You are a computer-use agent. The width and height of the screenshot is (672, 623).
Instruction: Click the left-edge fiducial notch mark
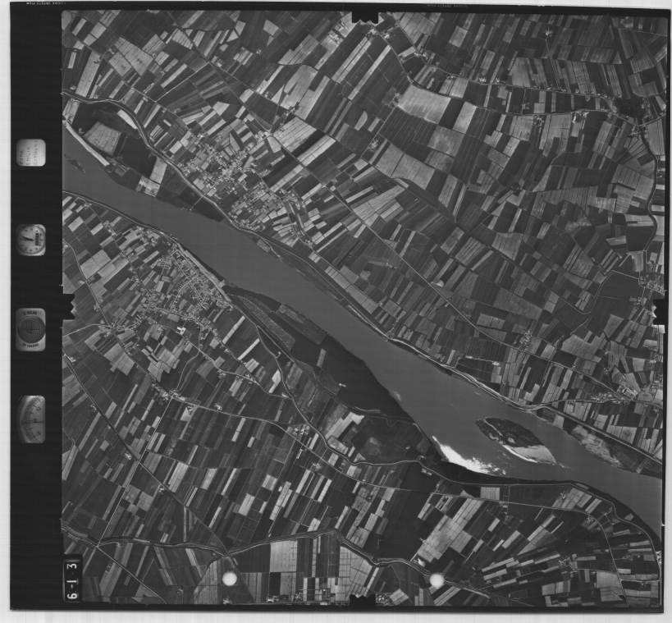pyautogui.click(x=67, y=306)
